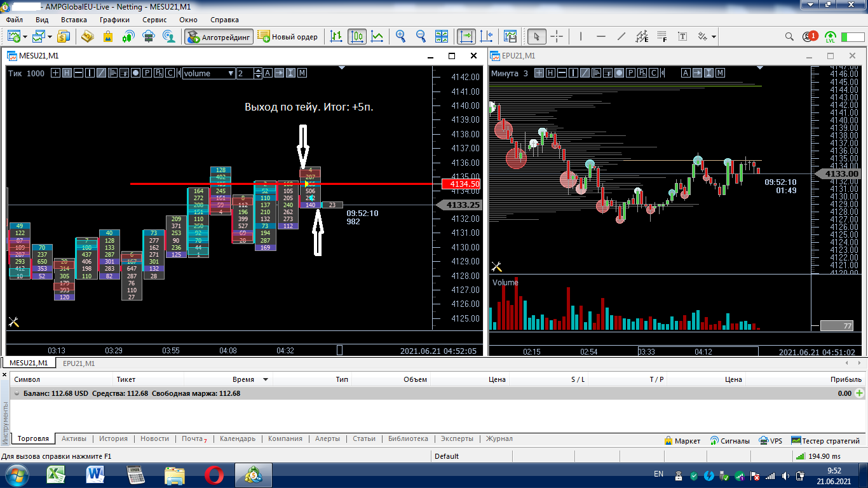Open the Файл menu
The height and width of the screenshot is (488, 868).
pyautogui.click(x=14, y=20)
